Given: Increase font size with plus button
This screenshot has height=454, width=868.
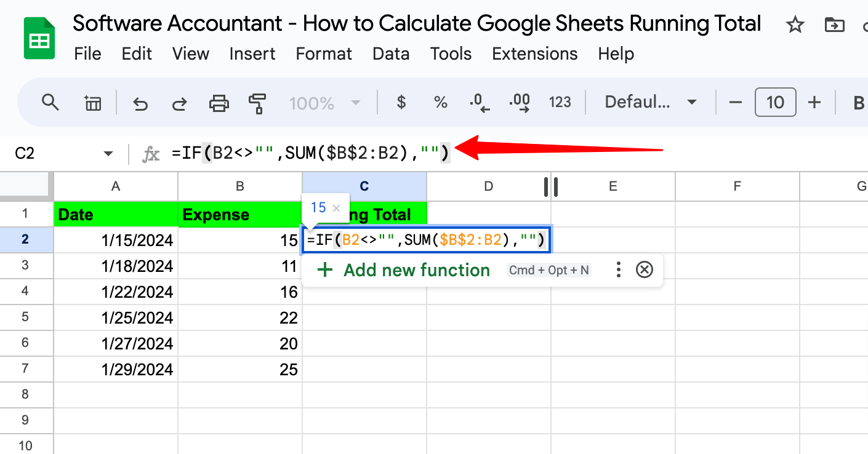Looking at the screenshot, I should pos(814,102).
